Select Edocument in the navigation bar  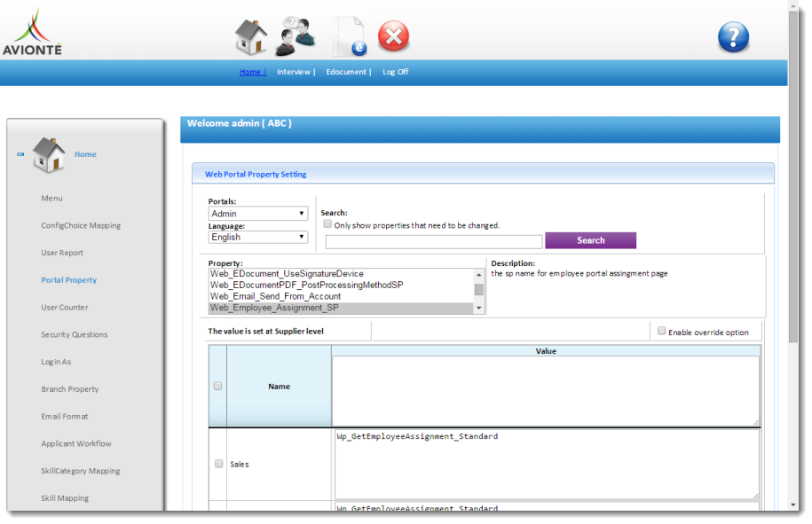point(347,72)
